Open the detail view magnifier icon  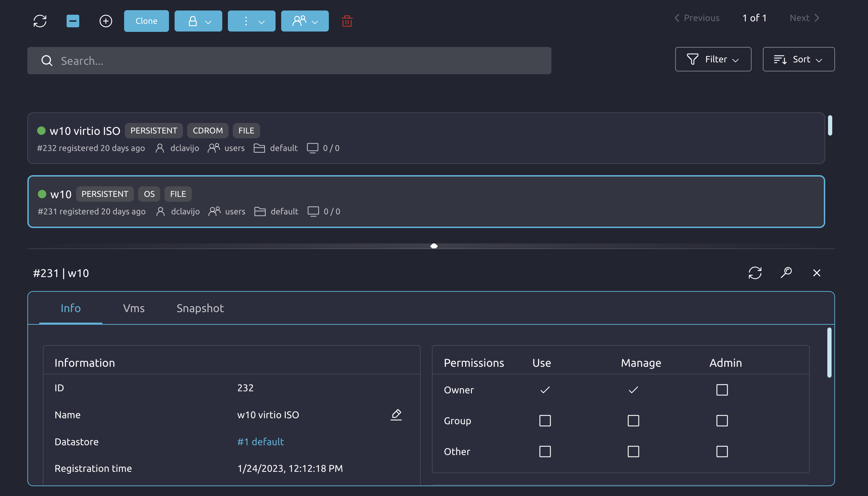pos(786,273)
